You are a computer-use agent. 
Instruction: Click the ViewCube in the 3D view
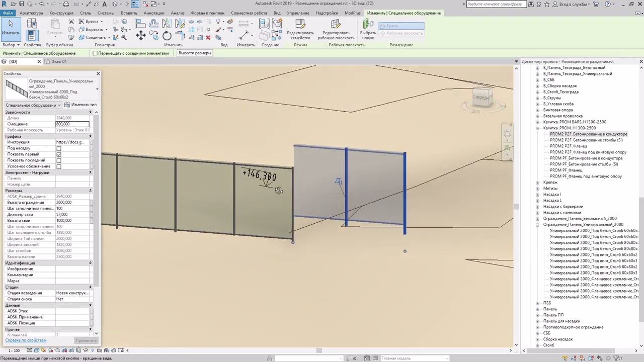click(x=481, y=97)
